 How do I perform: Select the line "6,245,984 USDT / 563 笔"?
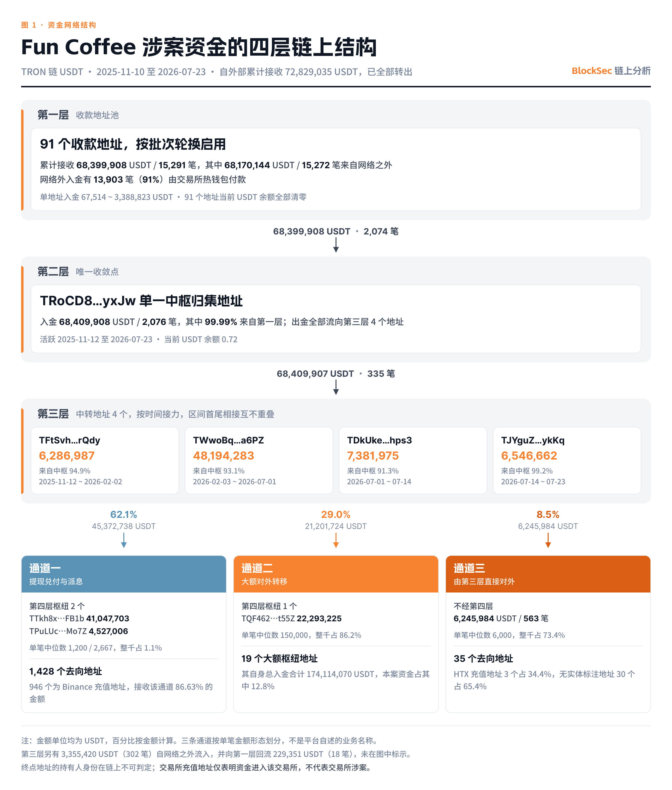tap(501, 618)
